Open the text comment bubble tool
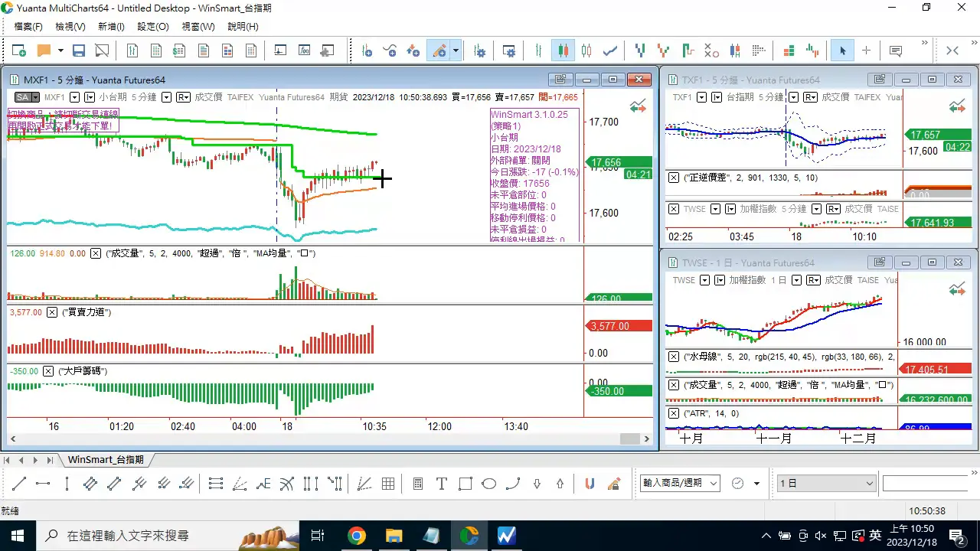The image size is (980, 551). [x=895, y=51]
